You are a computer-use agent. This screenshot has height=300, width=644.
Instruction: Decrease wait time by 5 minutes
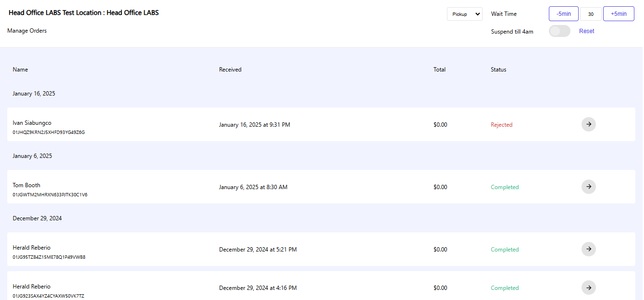coord(564,14)
